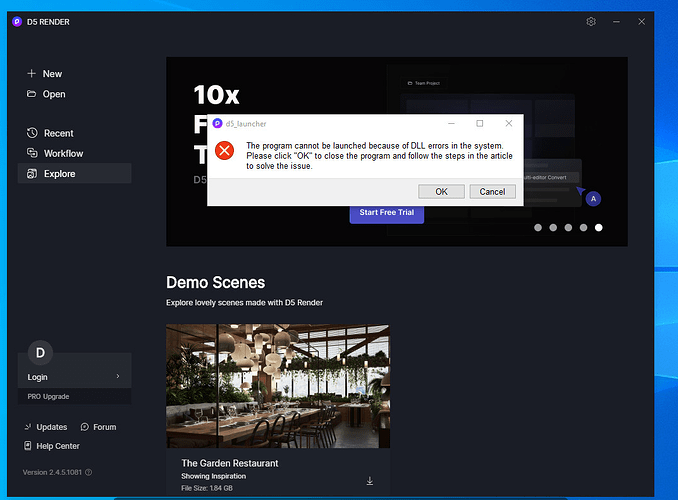Click Cancel in the DLL error dialog

click(493, 192)
